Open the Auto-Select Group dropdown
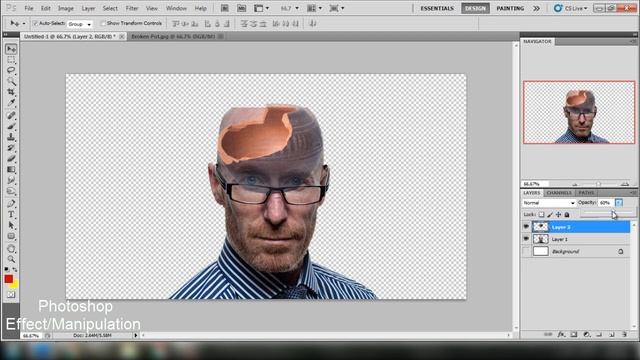 pyautogui.click(x=80, y=24)
